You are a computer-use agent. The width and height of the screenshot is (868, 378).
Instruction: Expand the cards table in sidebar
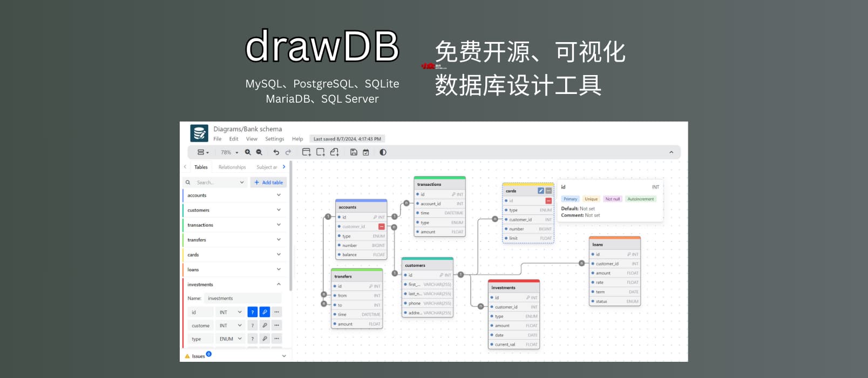pos(279,254)
